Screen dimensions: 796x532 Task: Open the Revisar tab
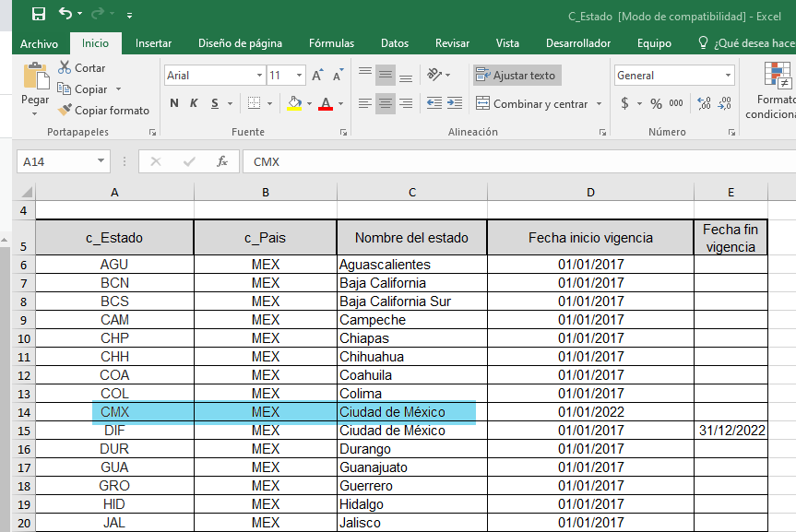452,43
